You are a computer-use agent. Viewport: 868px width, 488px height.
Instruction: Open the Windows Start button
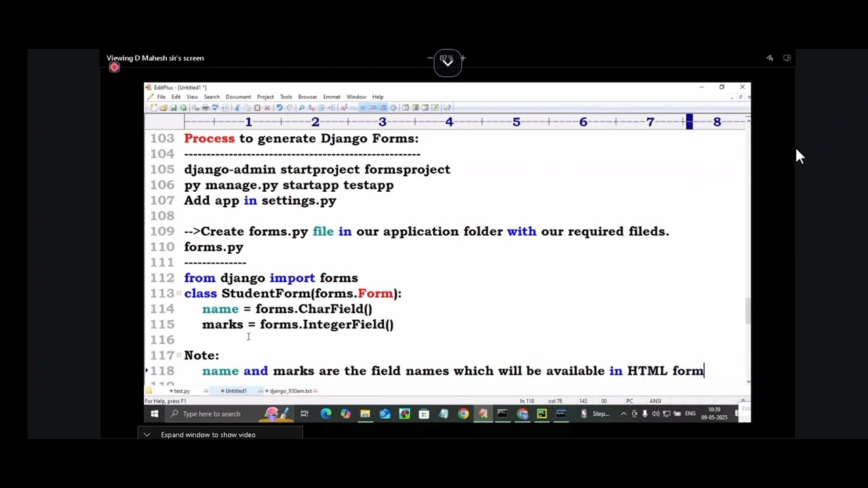tap(154, 414)
